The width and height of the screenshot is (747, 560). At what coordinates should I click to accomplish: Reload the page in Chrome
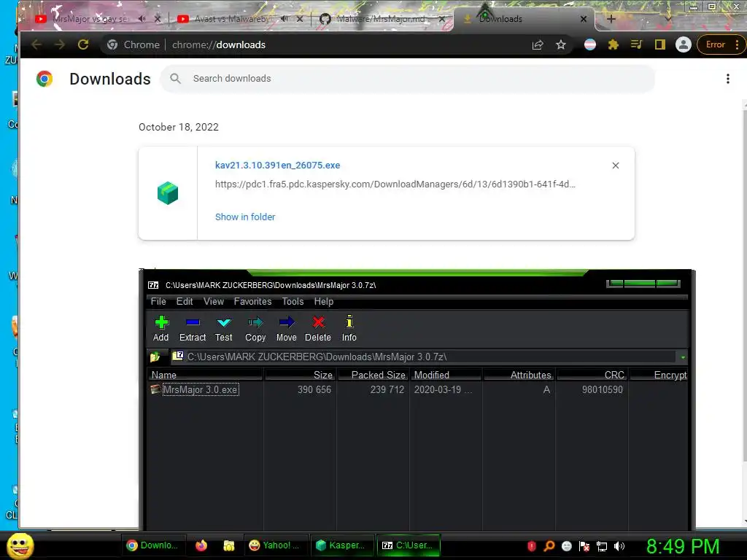[83, 44]
